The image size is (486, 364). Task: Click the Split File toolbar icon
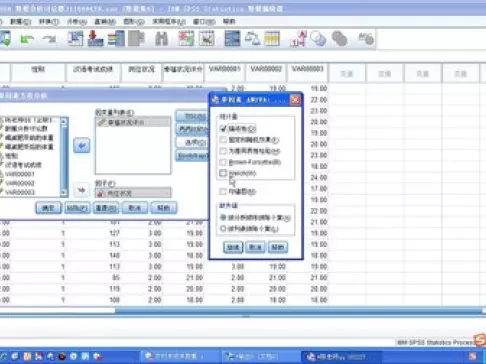232,39
